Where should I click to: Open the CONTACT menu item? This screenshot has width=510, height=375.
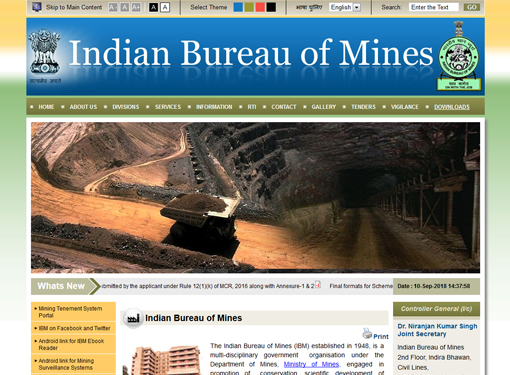point(284,107)
